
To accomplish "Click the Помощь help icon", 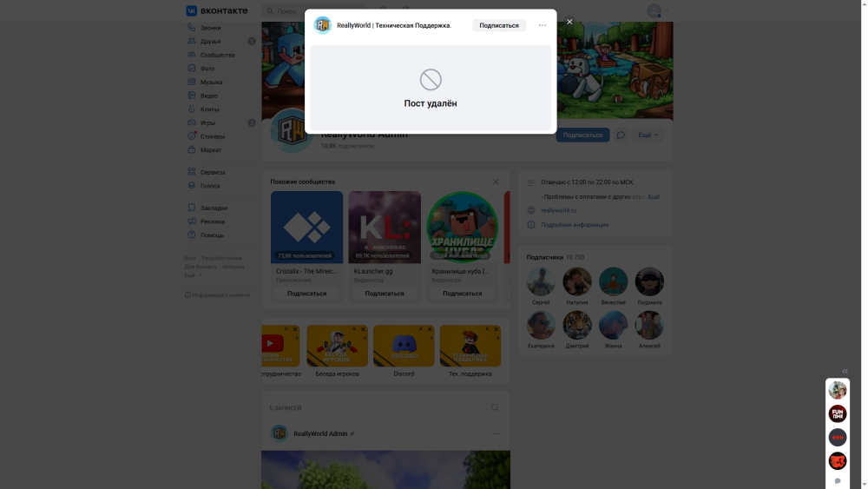I will coord(192,235).
